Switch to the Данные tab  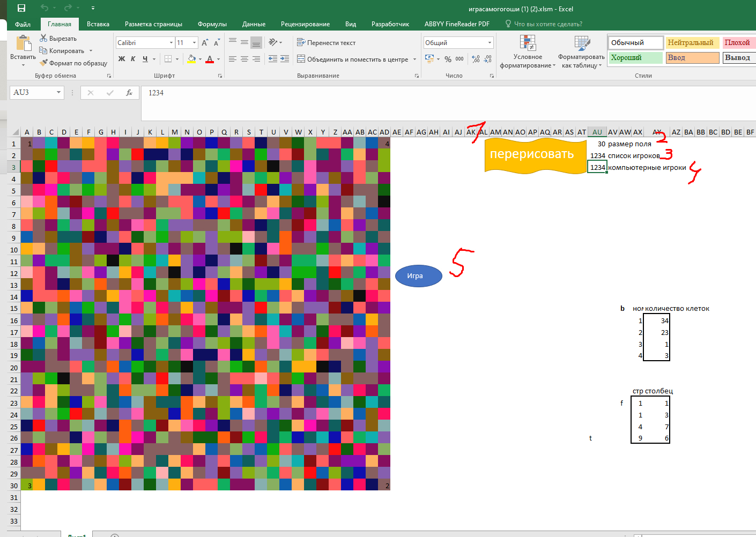pos(254,24)
